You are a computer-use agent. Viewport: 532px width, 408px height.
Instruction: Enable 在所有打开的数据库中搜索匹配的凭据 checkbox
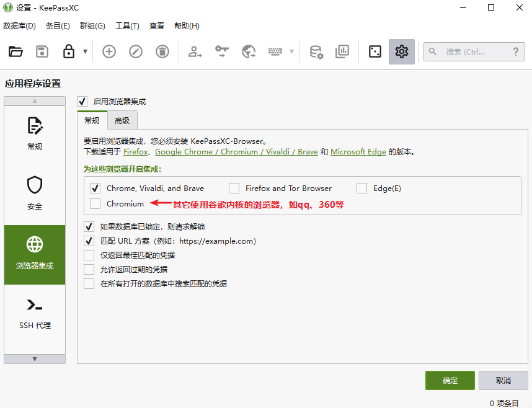(x=89, y=283)
